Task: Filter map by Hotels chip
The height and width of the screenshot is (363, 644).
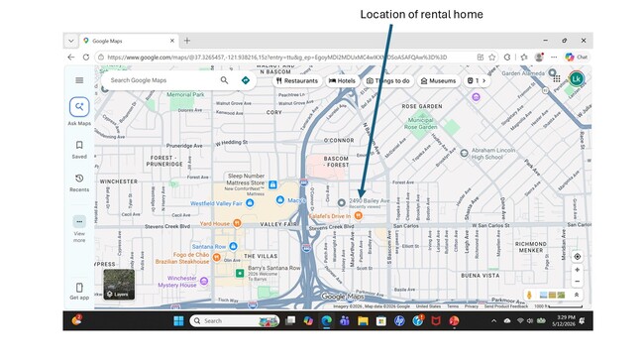Action: pyautogui.click(x=342, y=80)
